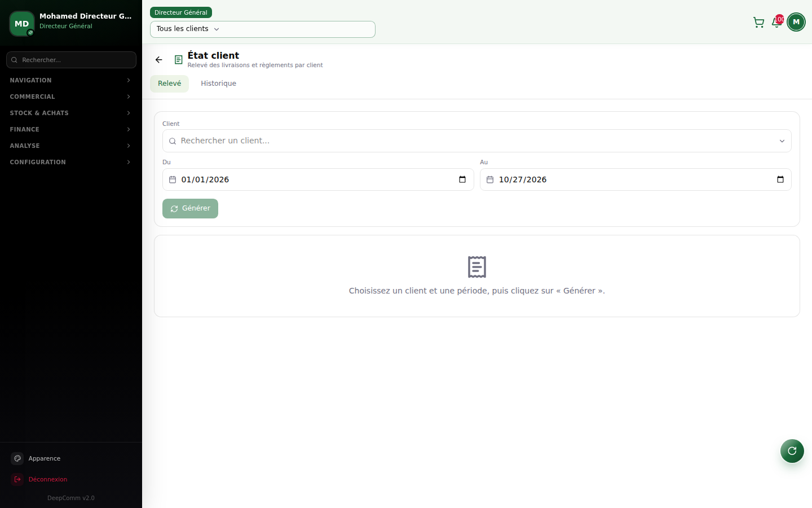Click the État client page title
This screenshot has width=812, height=508.
(213, 55)
